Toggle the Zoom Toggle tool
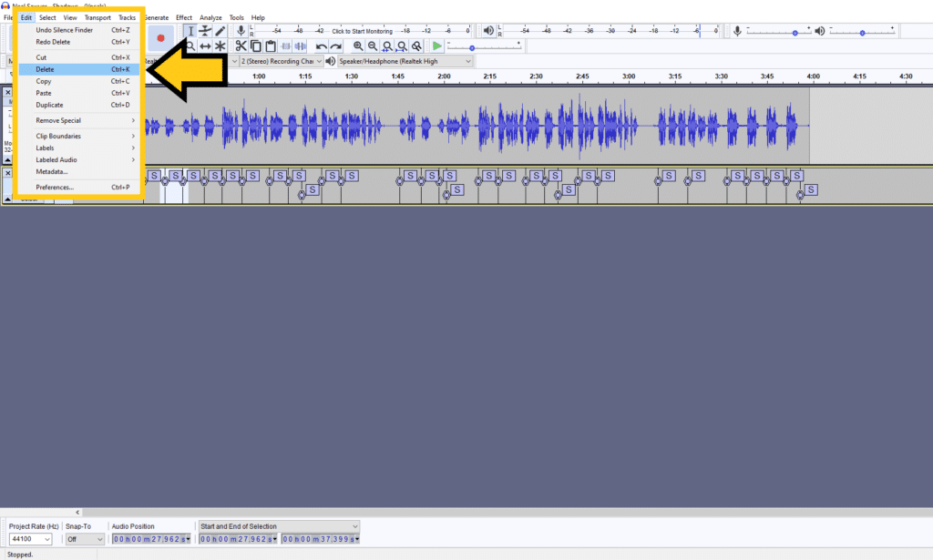The height and width of the screenshot is (560, 933). [x=416, y=46]
